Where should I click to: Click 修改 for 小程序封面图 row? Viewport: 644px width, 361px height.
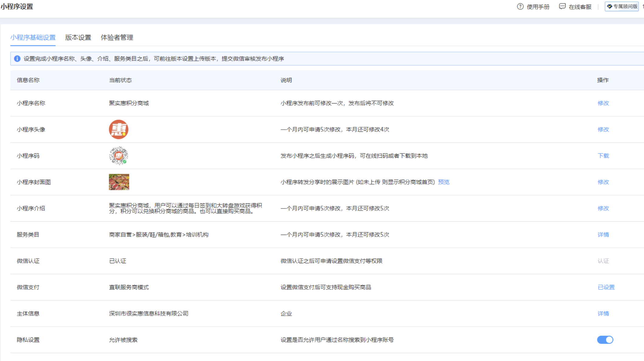(x=603, y=182)
